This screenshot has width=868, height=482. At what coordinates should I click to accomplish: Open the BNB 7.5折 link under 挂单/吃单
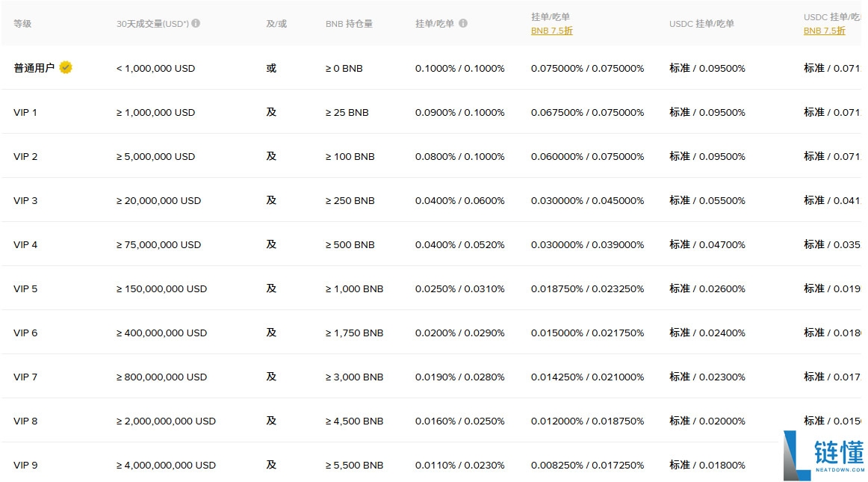pos(551,31)
